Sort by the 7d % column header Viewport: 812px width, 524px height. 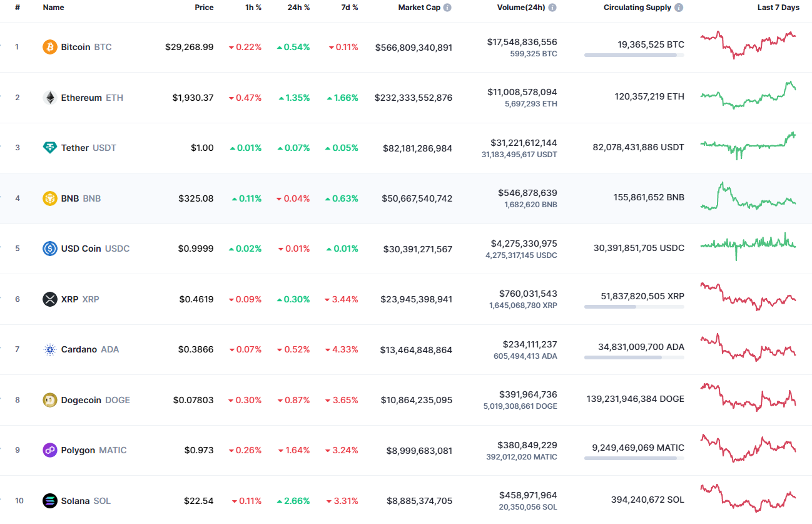point(349,7)
